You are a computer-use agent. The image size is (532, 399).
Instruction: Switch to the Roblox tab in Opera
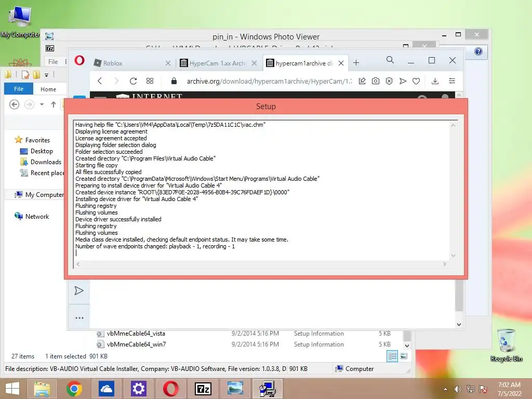pos(131,63)
